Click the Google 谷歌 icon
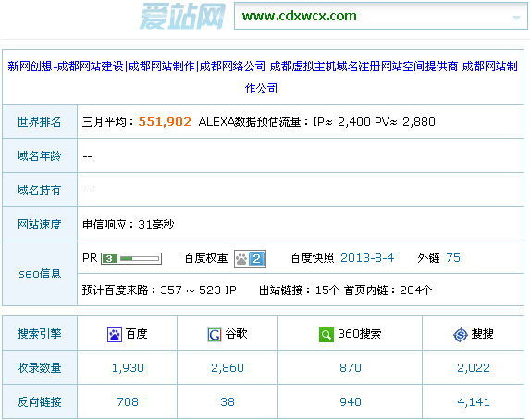 pyautogui.click(x=215, y=335)
